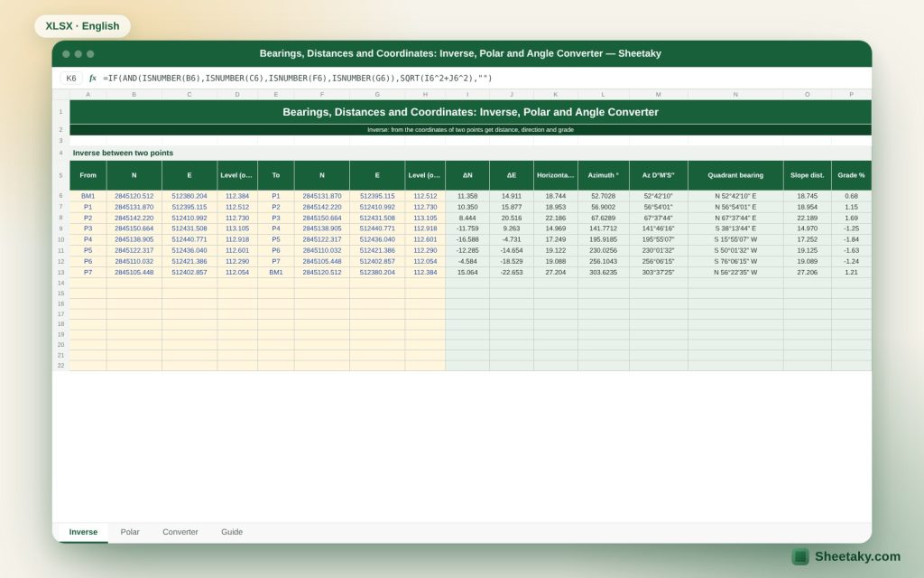Viewport: 924px width, 578px height.
Task: Select the 'P4' cell in row 10
Action: [88, 239]
